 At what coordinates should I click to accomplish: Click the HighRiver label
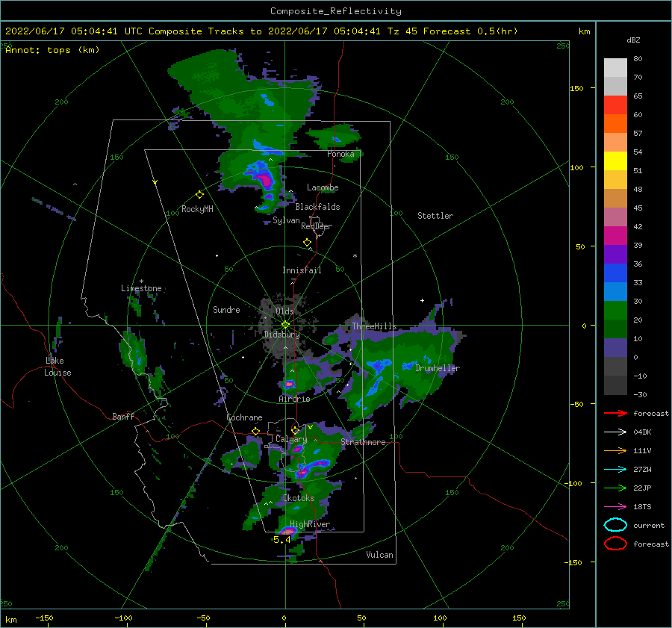(310, 524)
